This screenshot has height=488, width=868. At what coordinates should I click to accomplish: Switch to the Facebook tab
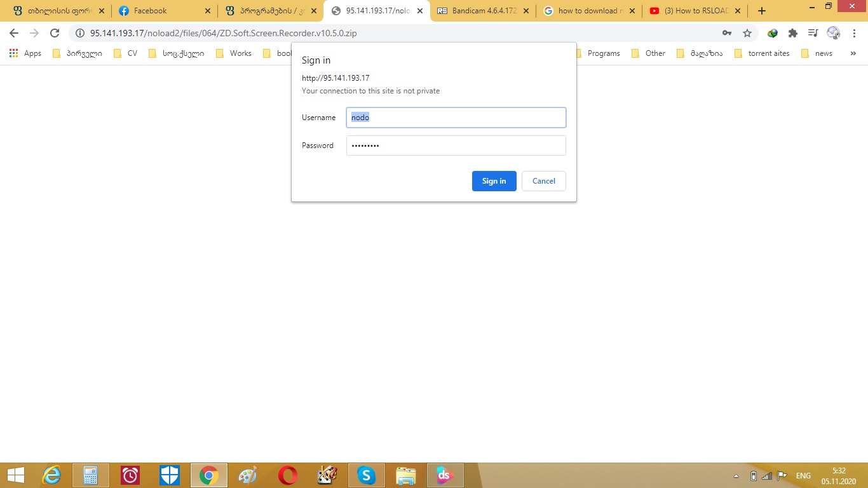[x=164, y=11]
